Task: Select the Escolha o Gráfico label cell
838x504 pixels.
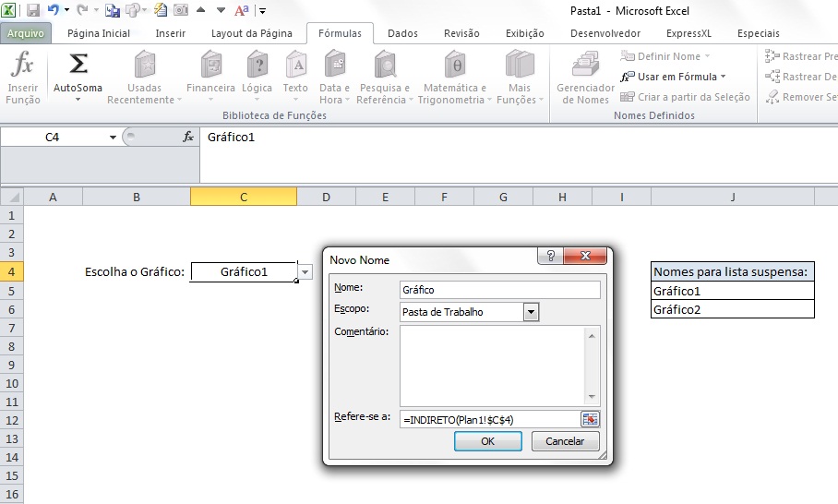Action: point(135,271)
